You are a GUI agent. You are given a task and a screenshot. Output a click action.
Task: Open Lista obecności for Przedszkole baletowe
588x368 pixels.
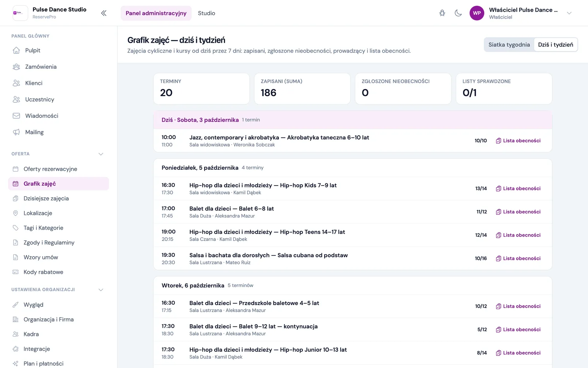coord(518,306)
